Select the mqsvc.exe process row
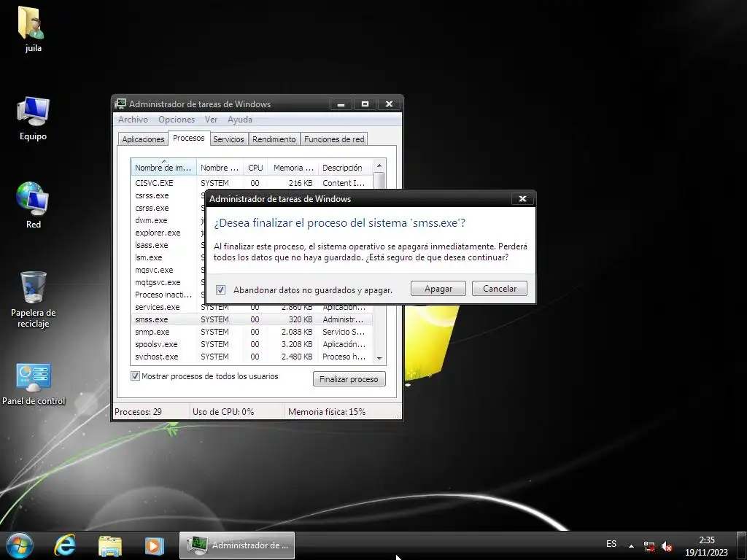Screen dimensions: 747x560 click(169, 270)
